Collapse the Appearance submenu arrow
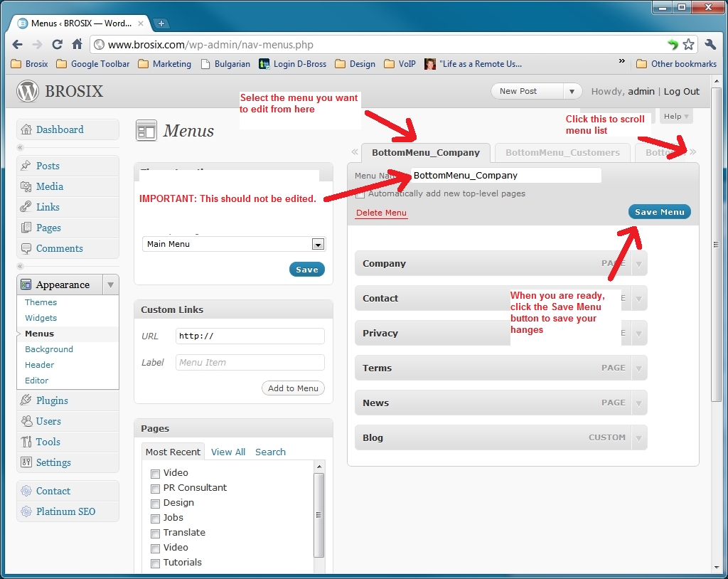Screen dimensions: 728x579 pos(110,285)
